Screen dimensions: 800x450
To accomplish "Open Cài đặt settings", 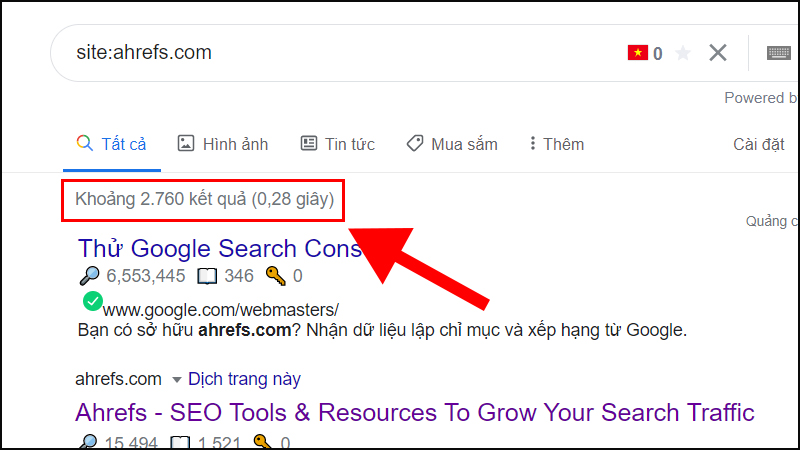I will click(x=759, y=144).
